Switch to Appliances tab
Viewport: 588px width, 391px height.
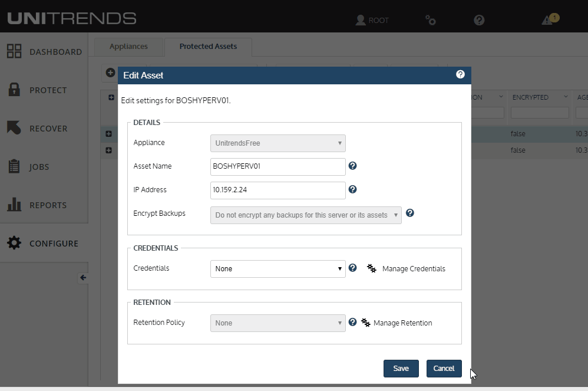tap(128, 47)
